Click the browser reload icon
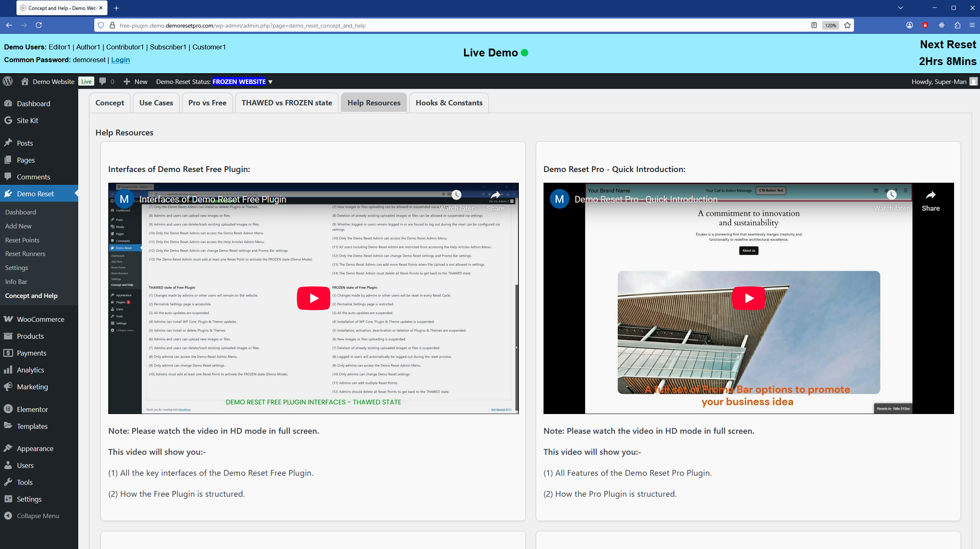The height and width of the screenshot is (549, 980). pyautogui.click(x=39, y=26)
